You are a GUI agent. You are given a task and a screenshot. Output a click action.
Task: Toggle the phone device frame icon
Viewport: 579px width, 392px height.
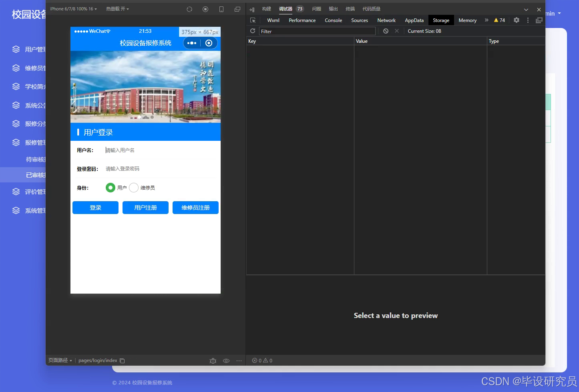221,9
